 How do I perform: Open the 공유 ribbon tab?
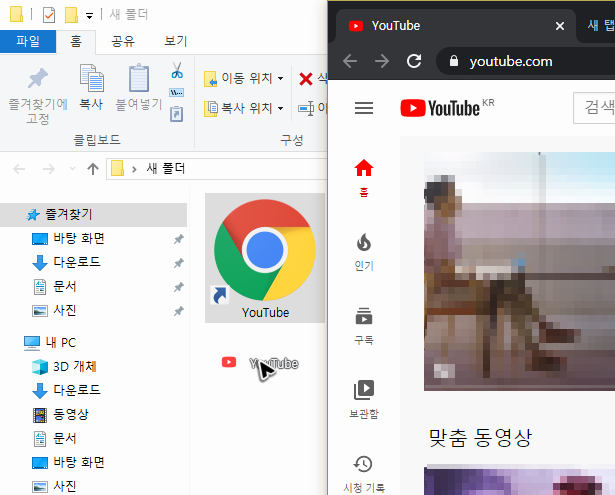tap(123, 41)
